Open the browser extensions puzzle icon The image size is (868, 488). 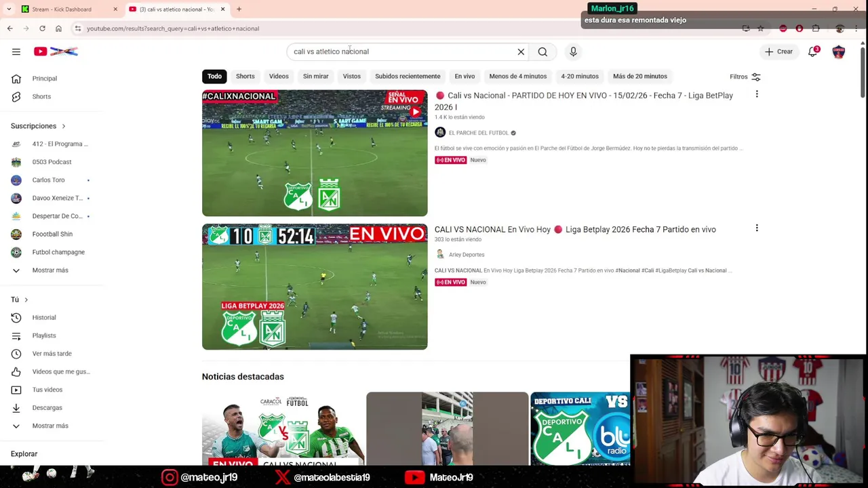[816, 28]
